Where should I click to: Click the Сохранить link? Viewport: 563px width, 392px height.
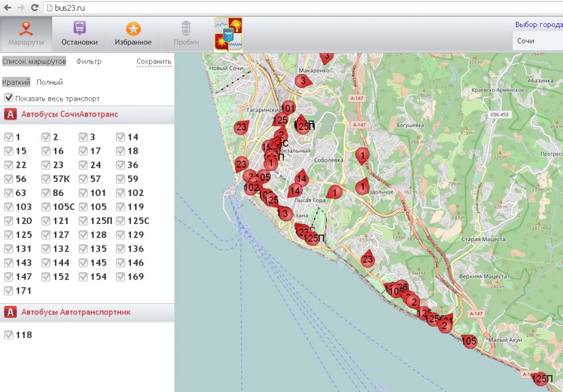154,62
